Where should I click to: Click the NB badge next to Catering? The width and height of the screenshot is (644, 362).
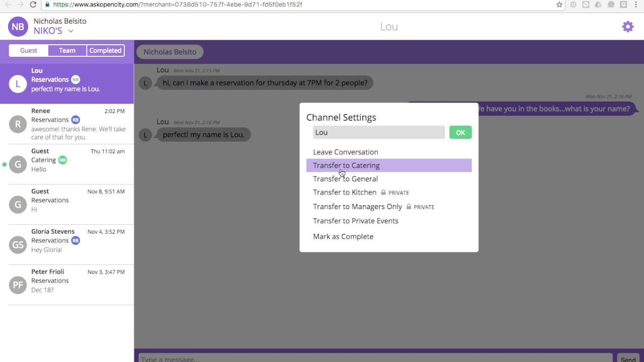click(62, 160)
